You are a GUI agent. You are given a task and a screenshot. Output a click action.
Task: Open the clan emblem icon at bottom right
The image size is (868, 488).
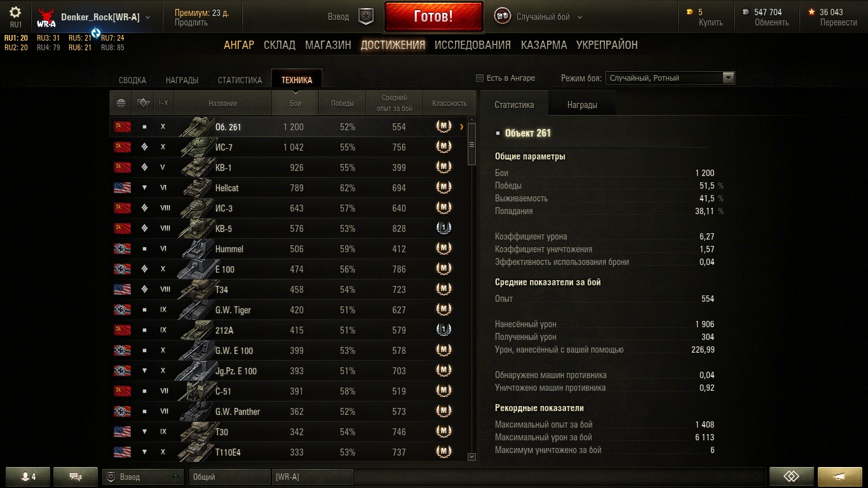[791, 477]
